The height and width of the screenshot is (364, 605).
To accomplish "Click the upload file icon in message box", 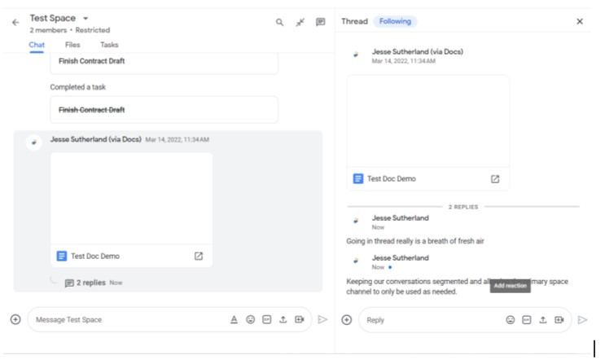I will [283, 320].
